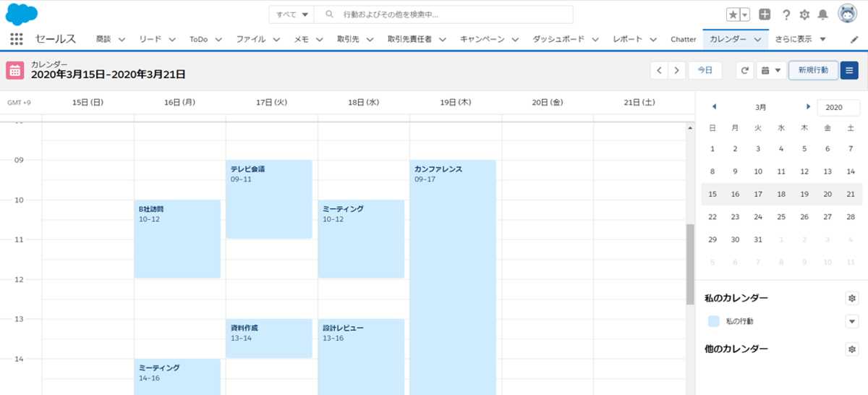Click the global search input field

444,14
